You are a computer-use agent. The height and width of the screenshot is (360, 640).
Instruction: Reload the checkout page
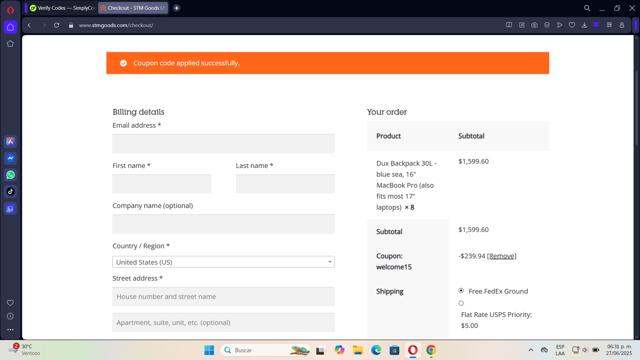(56, 25)
